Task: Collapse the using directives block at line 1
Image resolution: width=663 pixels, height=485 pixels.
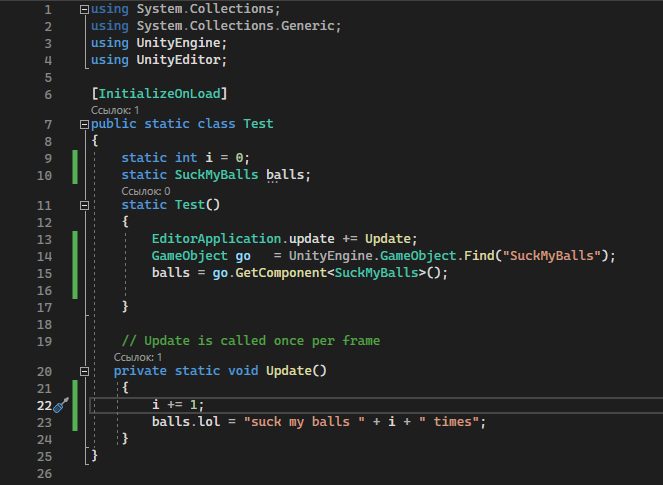Action: (85, 9)
